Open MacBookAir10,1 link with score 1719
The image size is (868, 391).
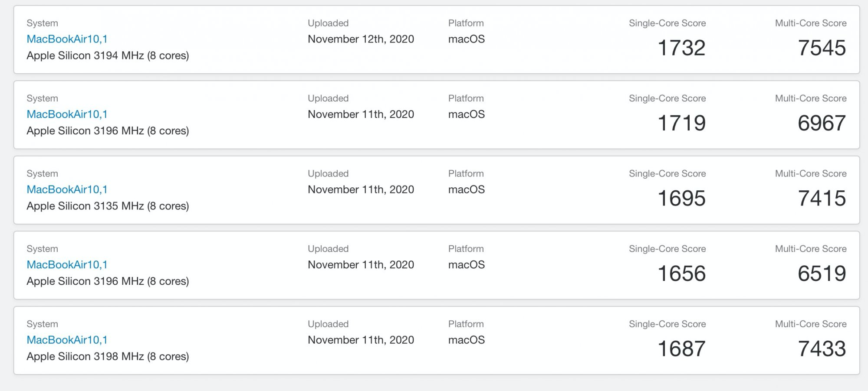[67, 114]
